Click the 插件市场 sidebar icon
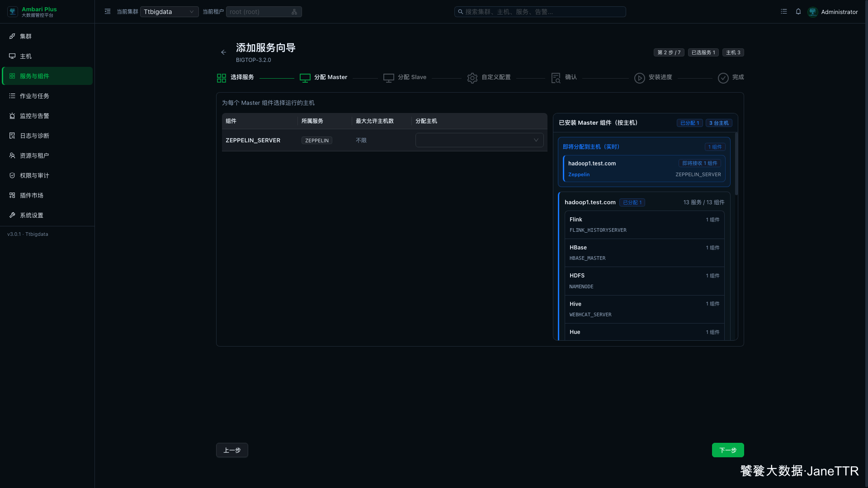This screenshot has height=488, width=868. (x=12, y=195)
